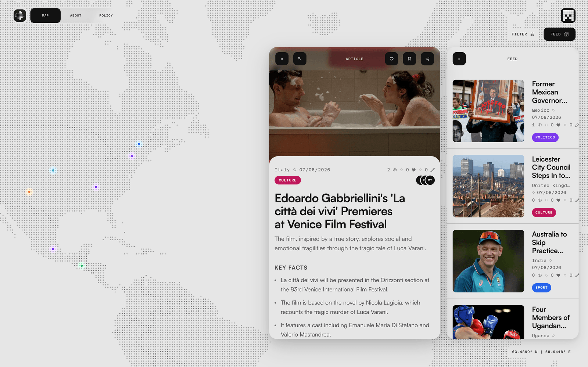Open the Australia to Skip Practice story

click(x=549, y=242)
